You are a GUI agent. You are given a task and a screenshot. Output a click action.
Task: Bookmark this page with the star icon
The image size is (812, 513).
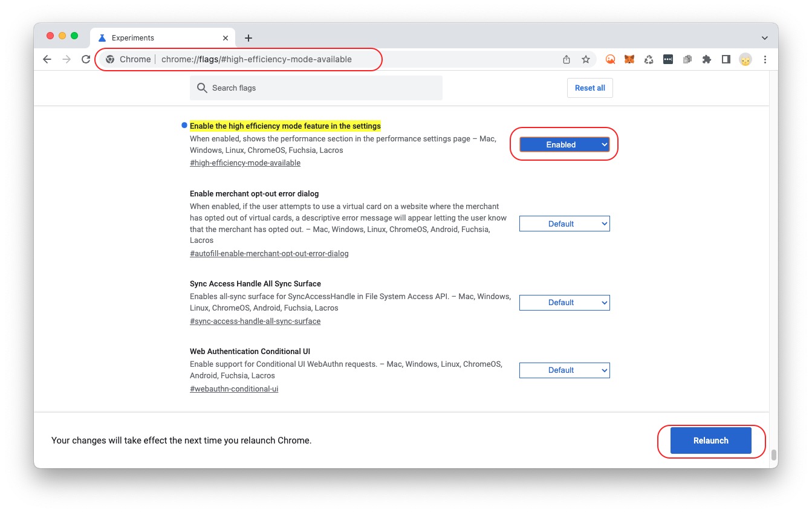585,59
